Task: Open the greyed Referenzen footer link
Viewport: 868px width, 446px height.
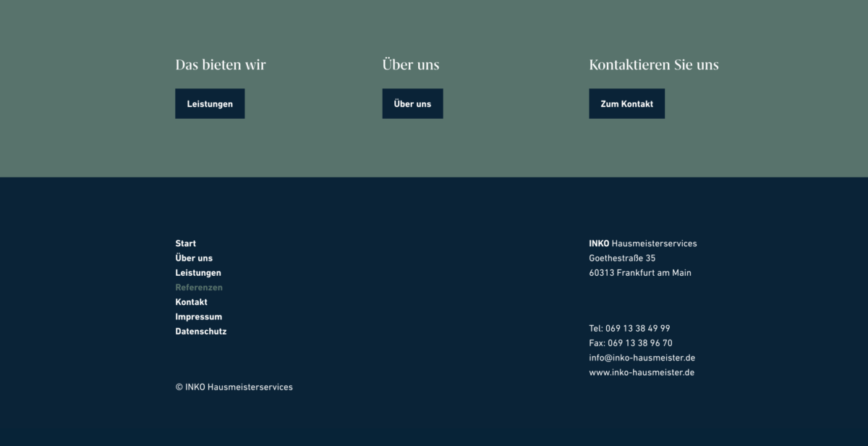Action: pos(199,287)
